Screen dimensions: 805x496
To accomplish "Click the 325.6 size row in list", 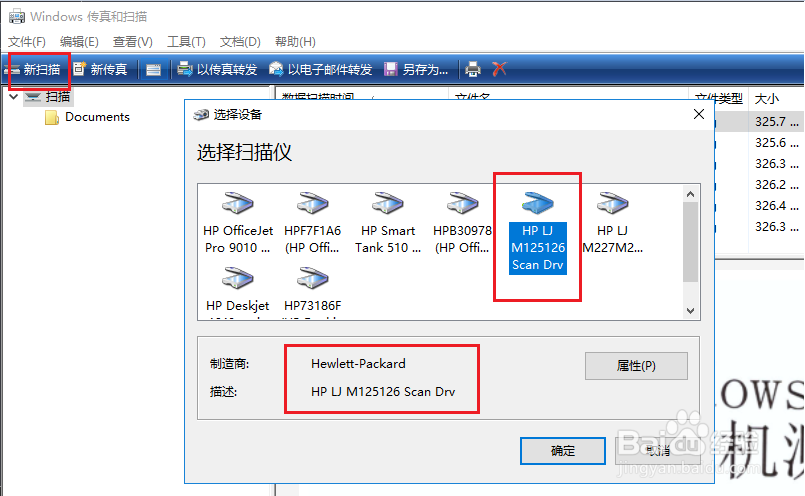I will (x=776, y=143).
